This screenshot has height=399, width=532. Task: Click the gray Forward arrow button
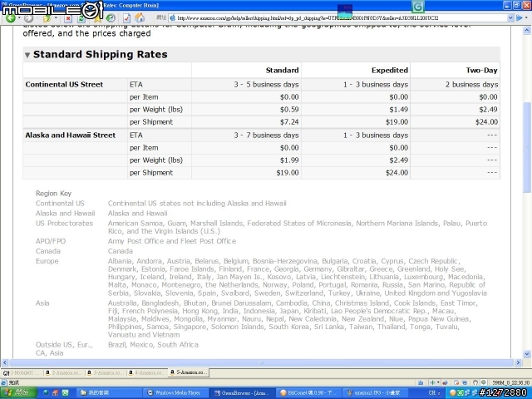click(28, 18)
